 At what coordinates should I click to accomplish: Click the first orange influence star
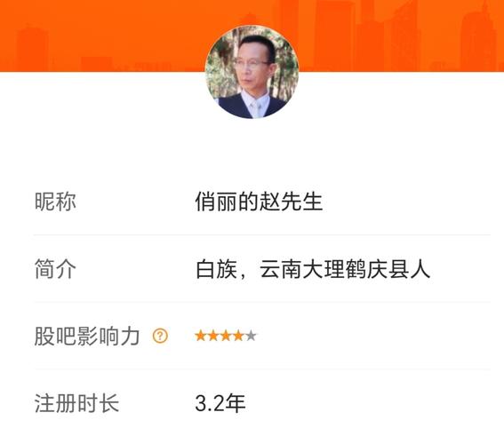click(200, 336)
